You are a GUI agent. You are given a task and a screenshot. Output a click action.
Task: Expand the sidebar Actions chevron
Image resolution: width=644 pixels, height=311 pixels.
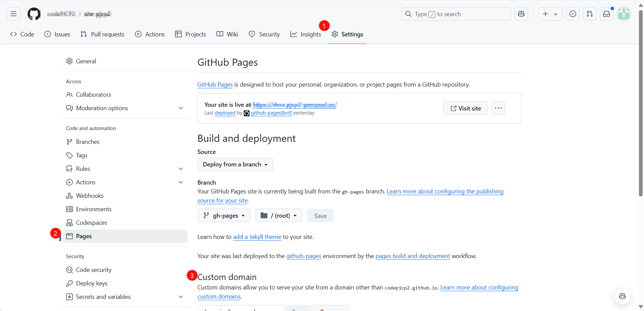[181, 182]
